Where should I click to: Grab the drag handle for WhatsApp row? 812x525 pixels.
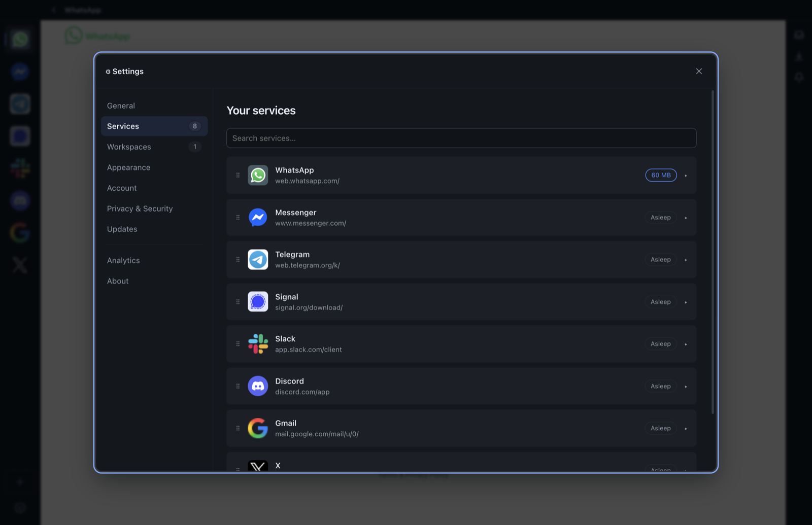pos(238,175)
